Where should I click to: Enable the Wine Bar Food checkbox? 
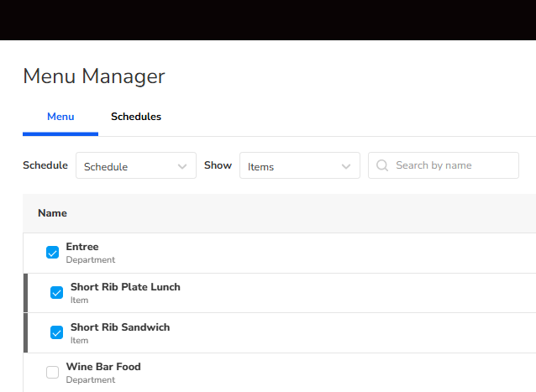(x=53, y=373)
